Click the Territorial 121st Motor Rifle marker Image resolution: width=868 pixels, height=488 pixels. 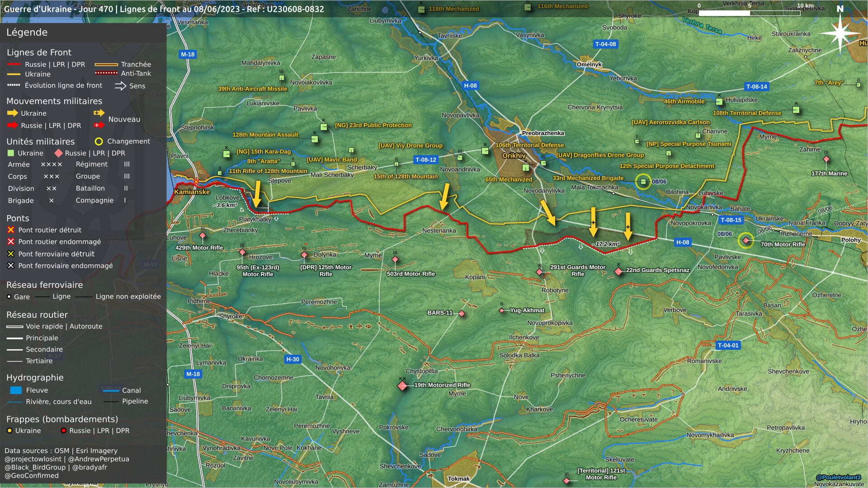[567, 480]
